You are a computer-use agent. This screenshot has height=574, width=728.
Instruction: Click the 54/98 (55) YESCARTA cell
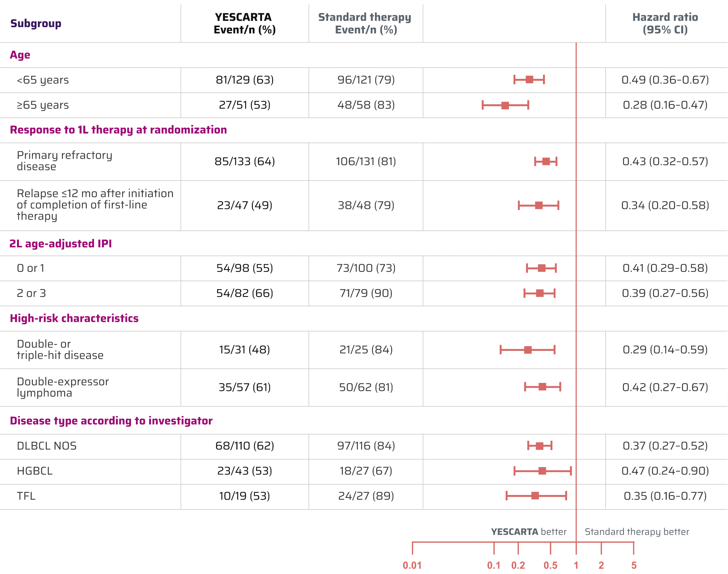click(x=244, y=268)
